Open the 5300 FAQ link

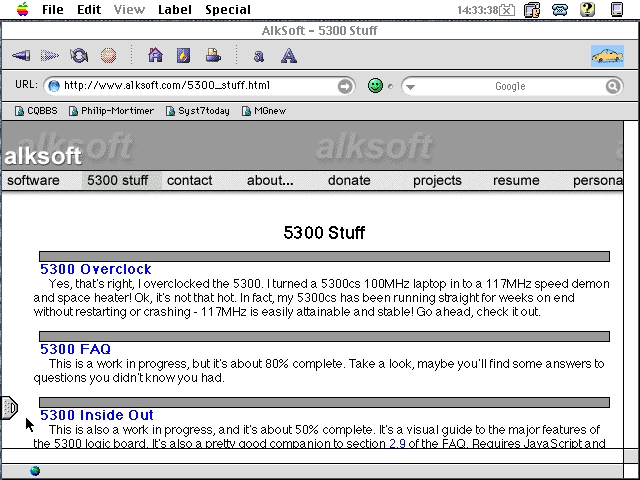76,349
